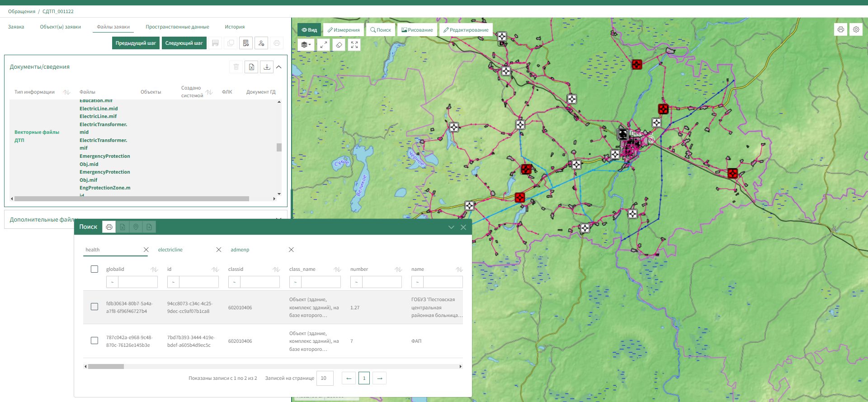Minimize the Поиск panel with the chevron
868x402 pixels.
[x=451, y=227]
